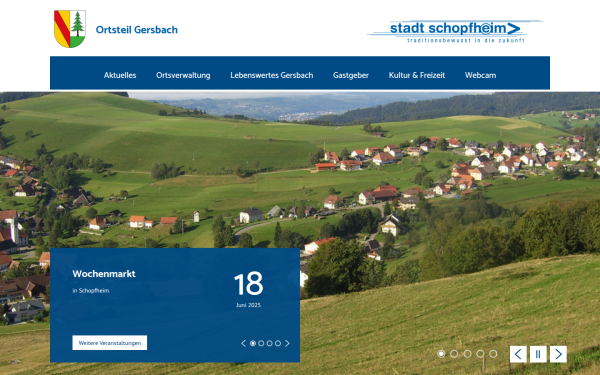Click the Ortsteil Gersbach title link
Image resolution: width=600 pixels, height=375 pixels.
tap(137, 29)
